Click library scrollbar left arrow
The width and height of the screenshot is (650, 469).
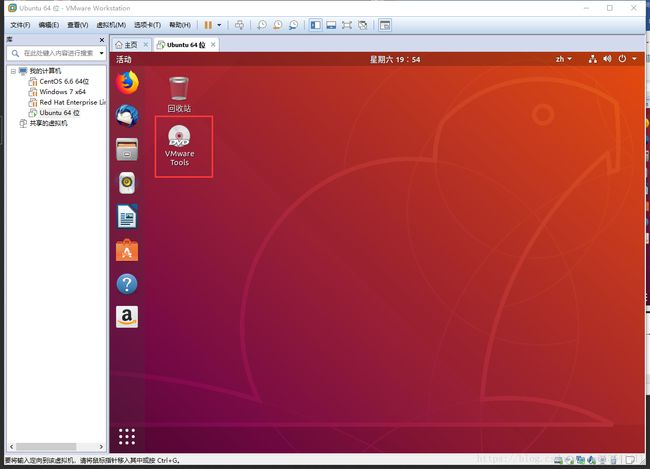click(12, 447)
